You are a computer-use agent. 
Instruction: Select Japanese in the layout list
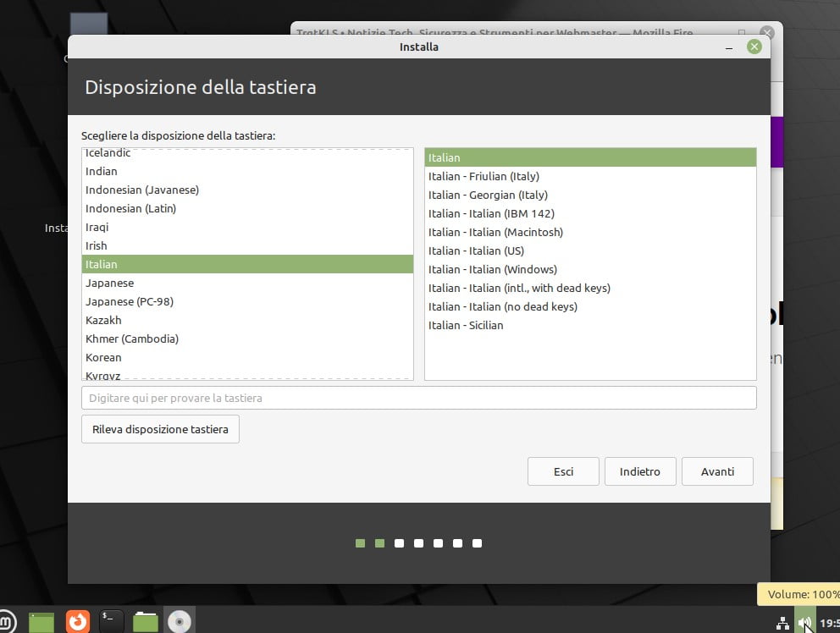(x=110, y=283)
